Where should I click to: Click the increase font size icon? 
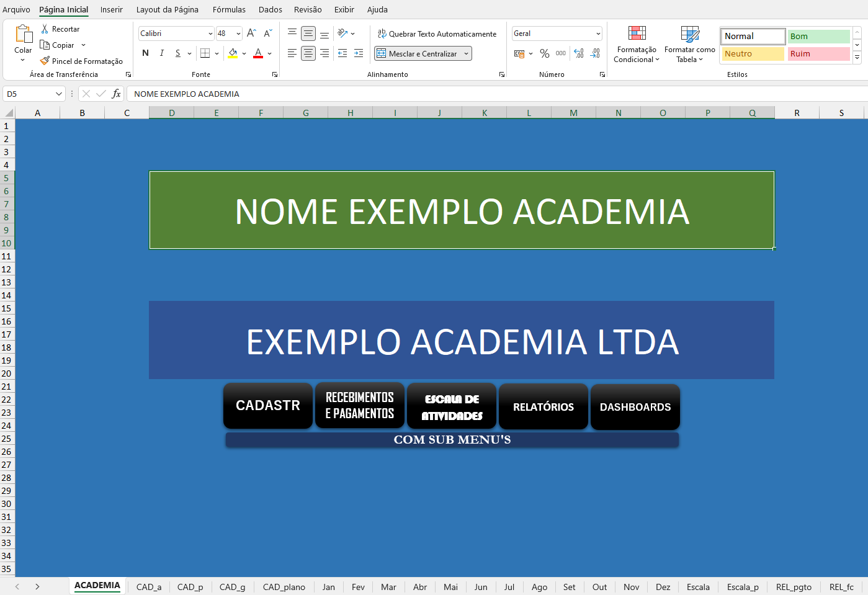[251, 34]
